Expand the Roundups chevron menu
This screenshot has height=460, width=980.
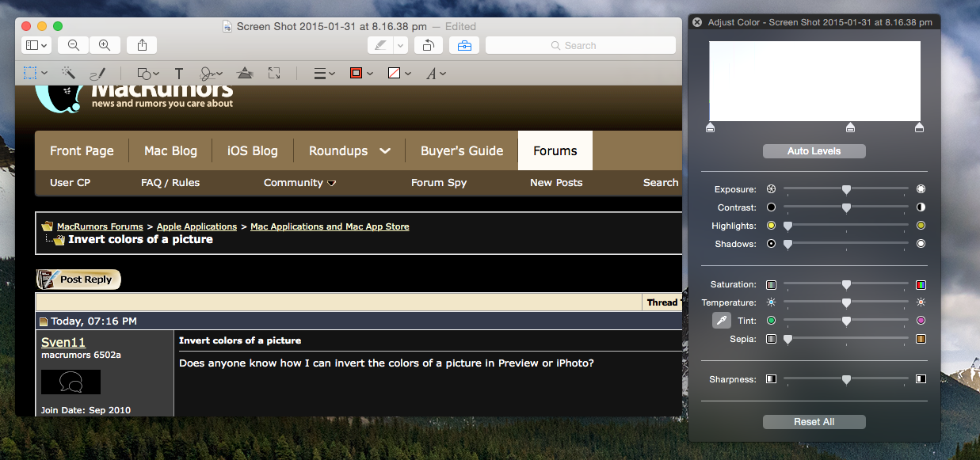(x=385, y=150)
